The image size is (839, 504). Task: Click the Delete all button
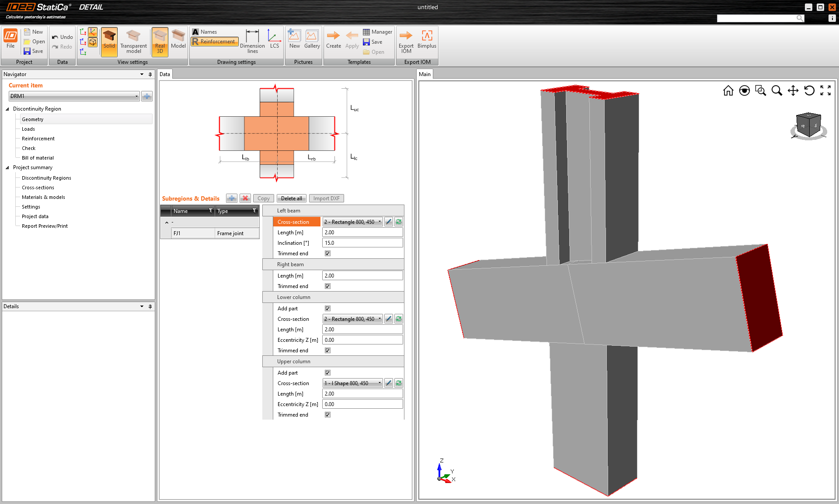tap(291, 198)
